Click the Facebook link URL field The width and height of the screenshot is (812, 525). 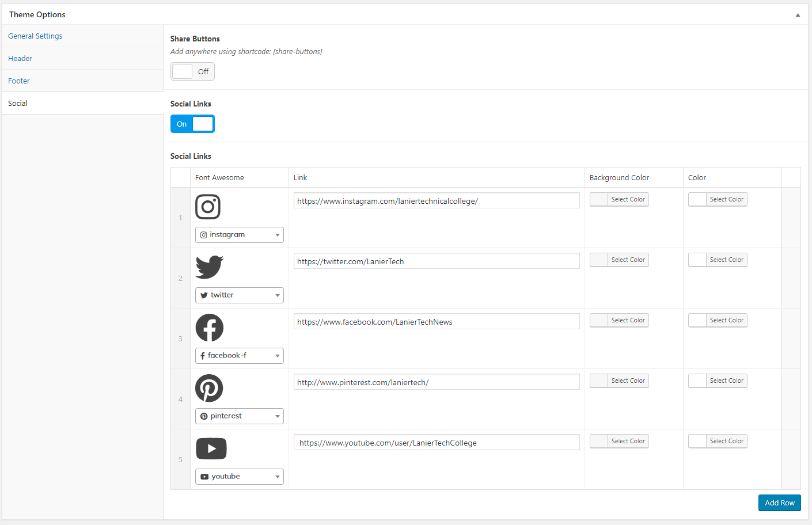[437, 321]
